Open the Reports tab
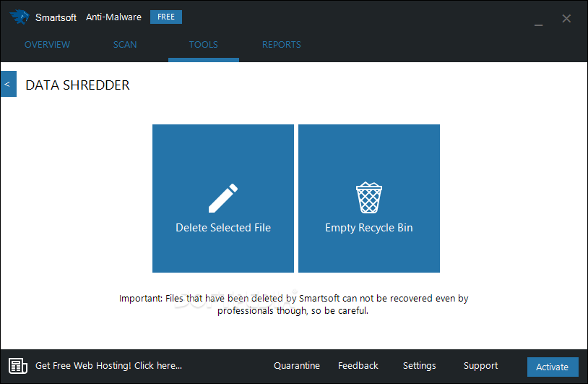Screen dimensions: 588x384 pyautogui.click(x=281, y=45)
